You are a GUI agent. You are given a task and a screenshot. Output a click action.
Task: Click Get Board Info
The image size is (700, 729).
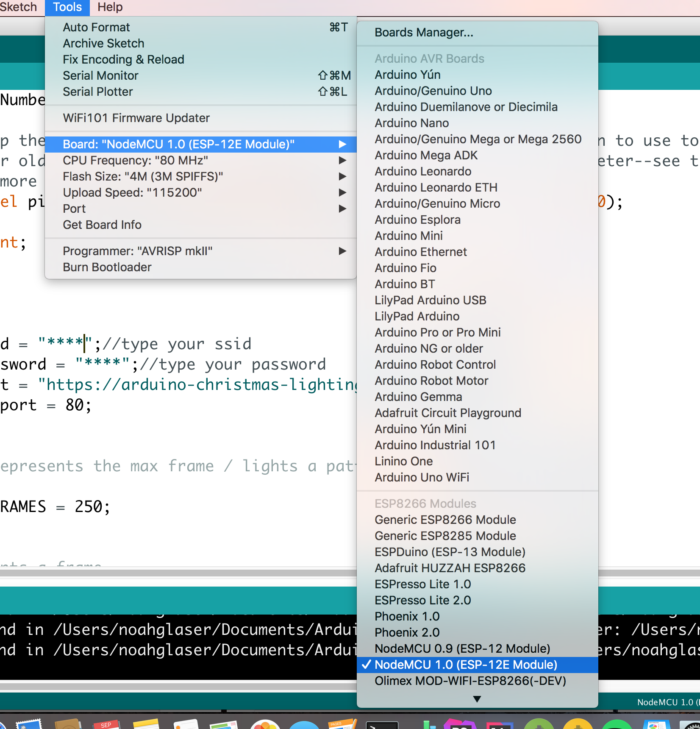[201, 225]
